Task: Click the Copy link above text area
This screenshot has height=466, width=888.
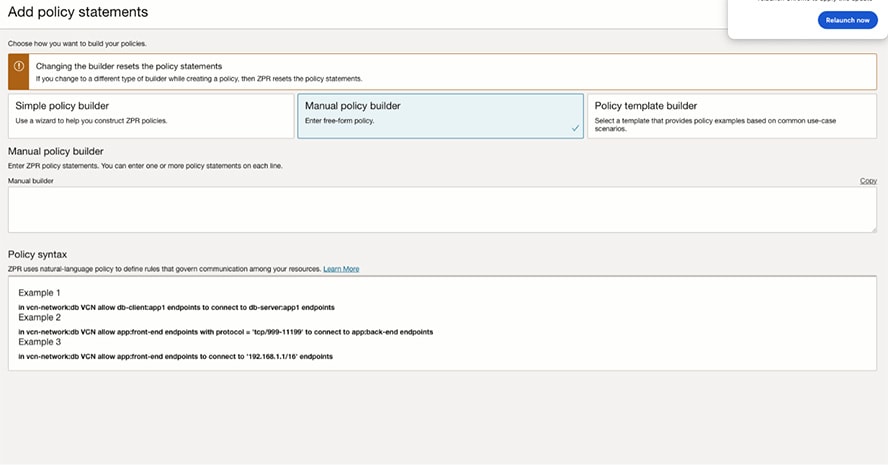Action: 868,181
